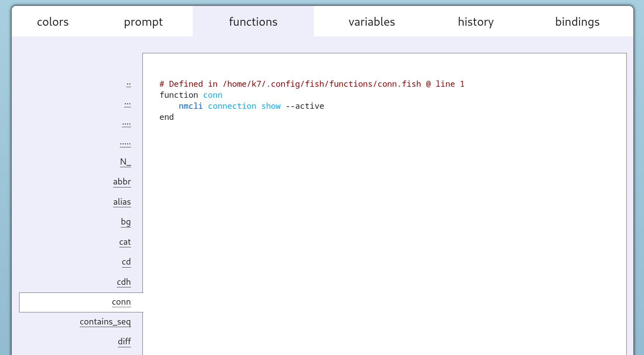The image size is (644, 355).
Task: Open the four-dot '....' function
Action: pyautogui.click(x=126, y=124)
